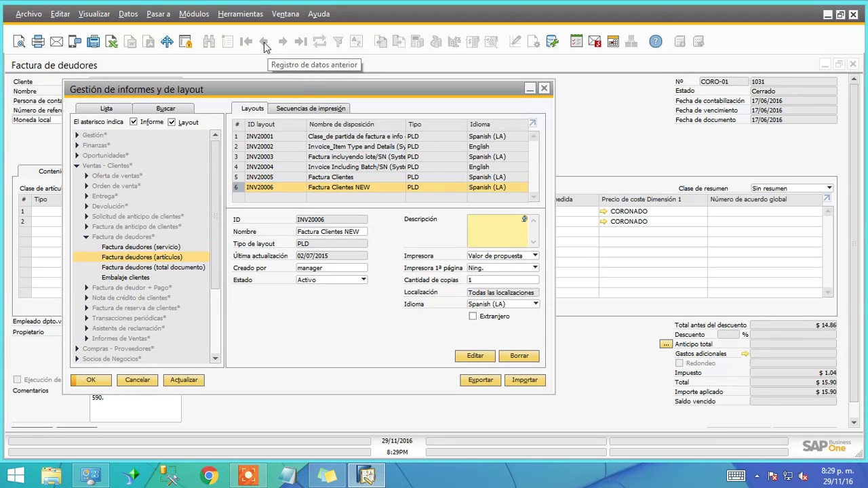Click the printer icon in the toolbar

[38, 42]
